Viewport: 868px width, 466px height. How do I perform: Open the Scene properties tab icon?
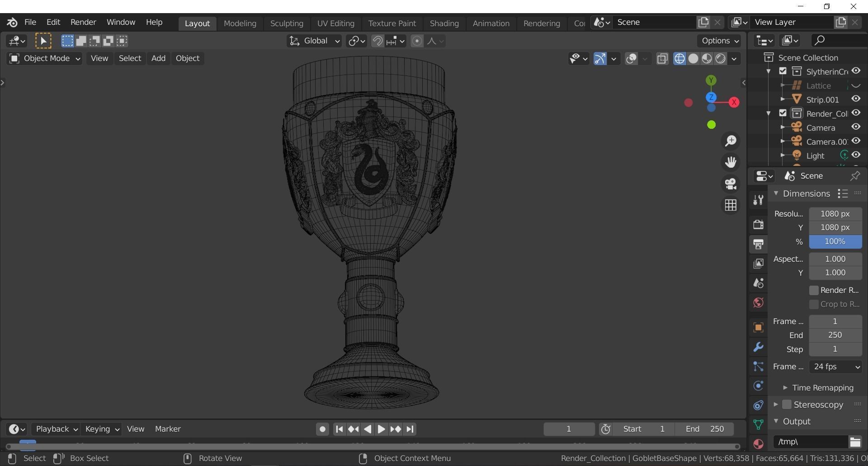point(758,283)
